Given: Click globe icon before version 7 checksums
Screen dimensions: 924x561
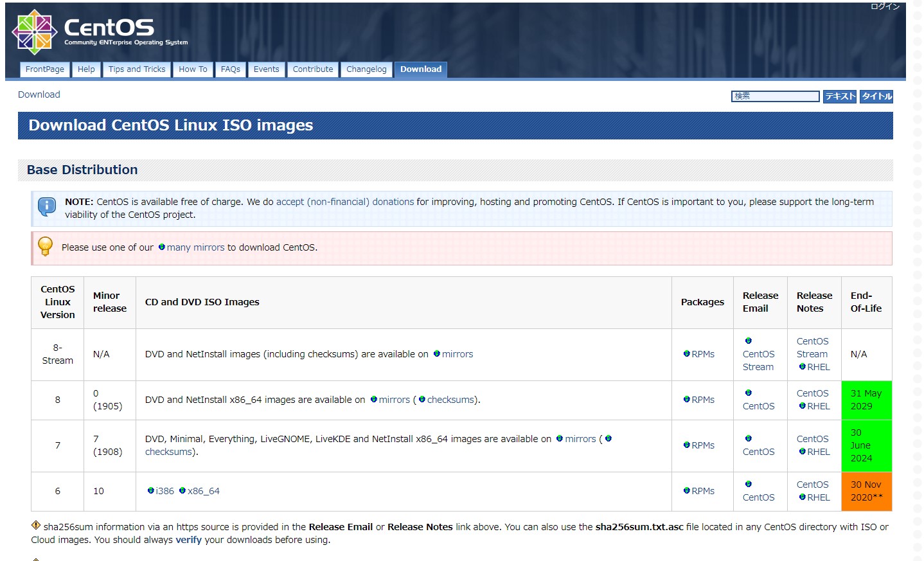Looking at the screenshot, I should pos(609,438).
